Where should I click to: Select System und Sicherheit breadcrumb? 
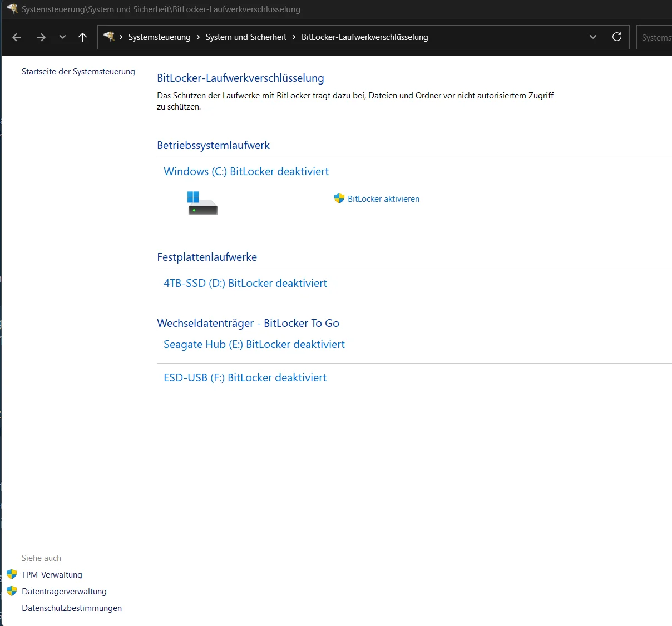click(x=246, y=37)
